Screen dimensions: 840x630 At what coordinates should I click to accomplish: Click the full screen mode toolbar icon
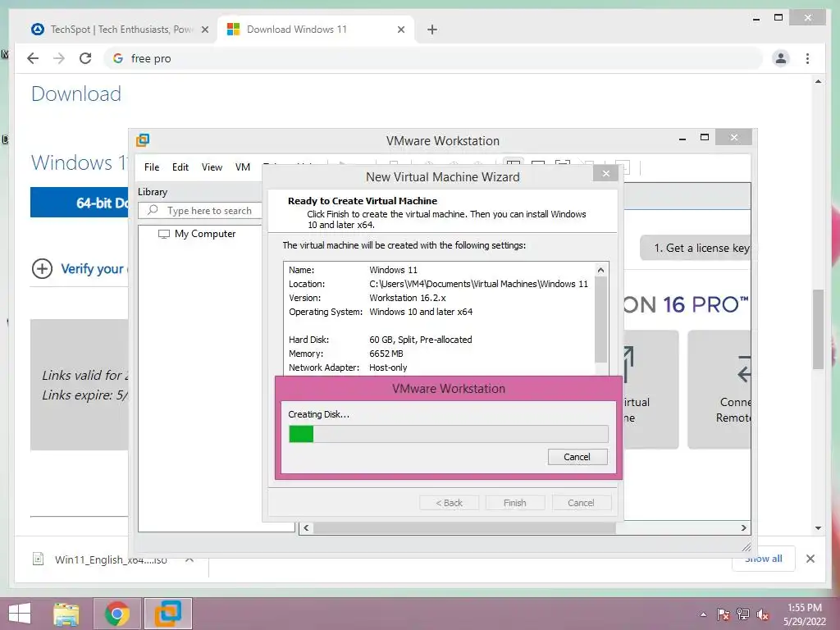click(562, 164)
